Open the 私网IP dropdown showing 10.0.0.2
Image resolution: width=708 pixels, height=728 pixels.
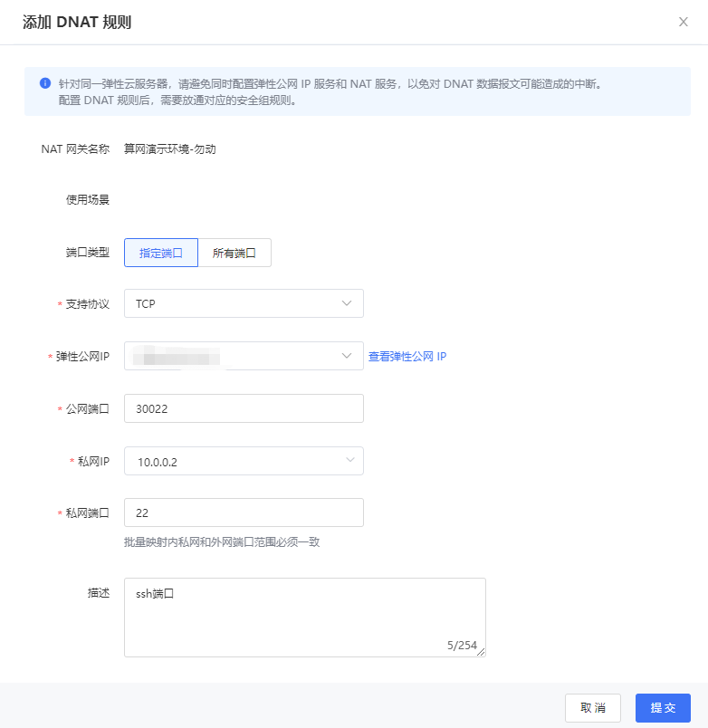pyautogui.click(x=244, y=461)
